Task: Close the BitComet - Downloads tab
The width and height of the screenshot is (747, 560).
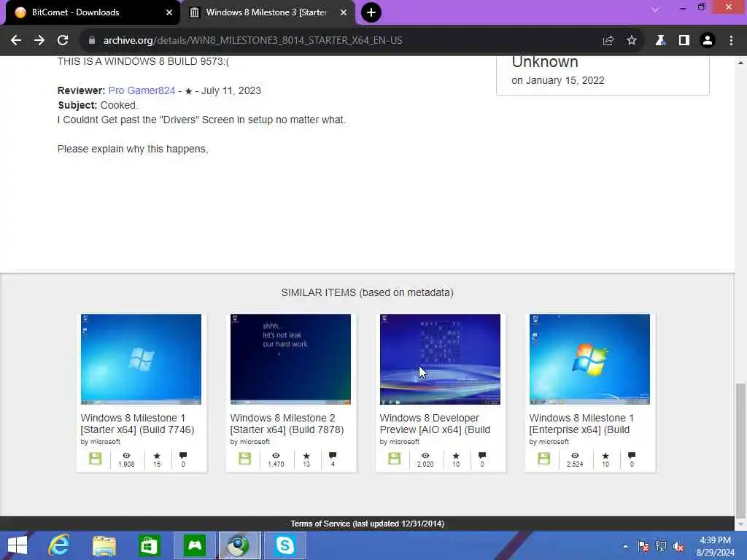Action: [x=169, y=13]
